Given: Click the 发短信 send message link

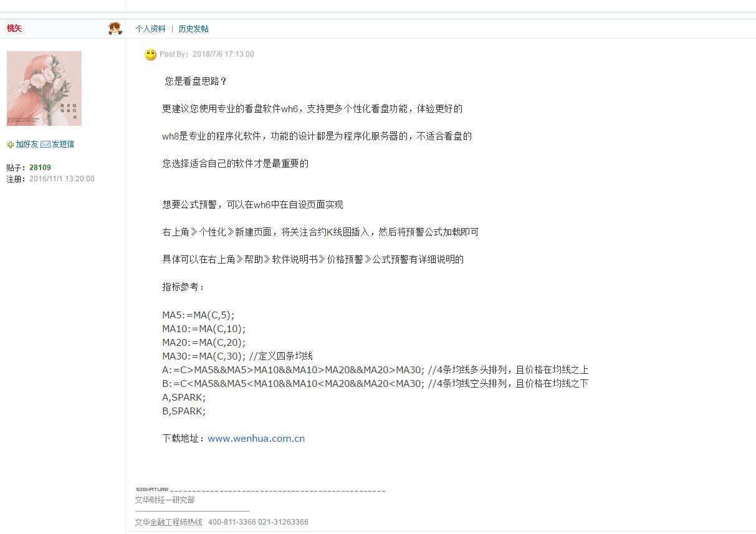Looking at the screenshot, I should pos(63,144).
